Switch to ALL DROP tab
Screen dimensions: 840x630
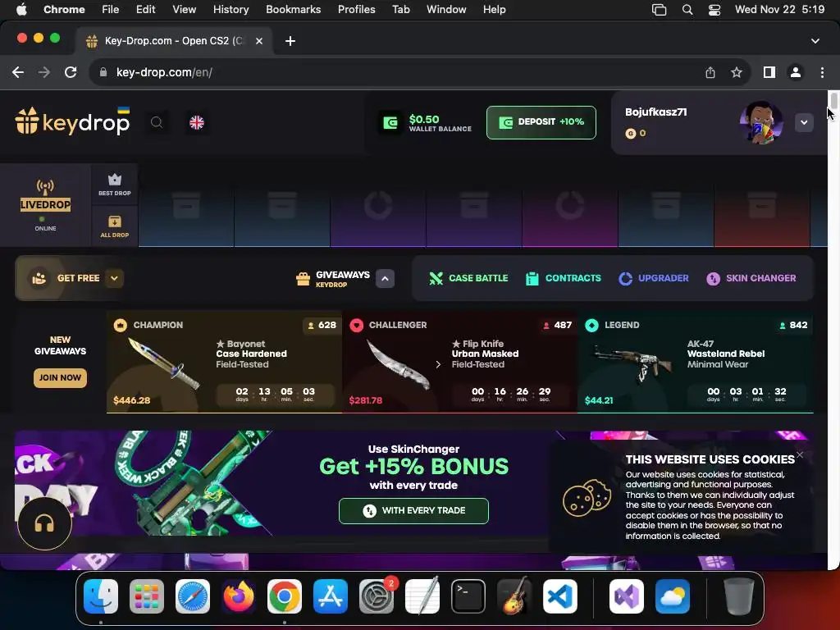tap(115, 226)
